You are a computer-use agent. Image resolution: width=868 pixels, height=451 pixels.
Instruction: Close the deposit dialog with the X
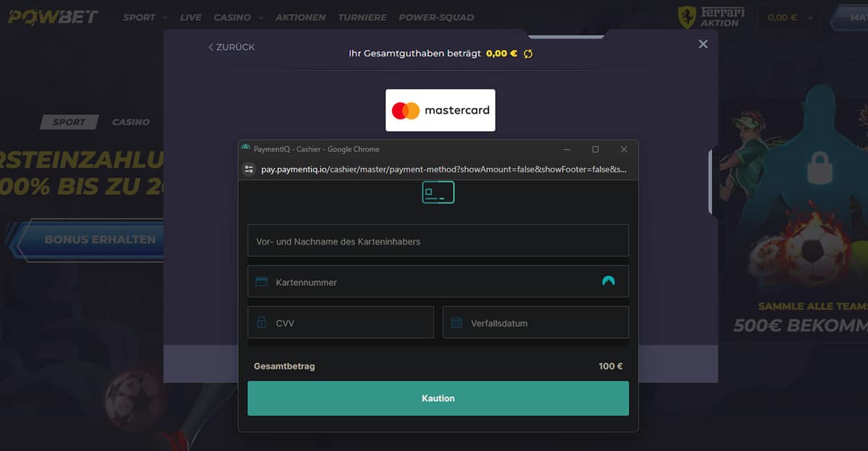(x=702, y=44)
